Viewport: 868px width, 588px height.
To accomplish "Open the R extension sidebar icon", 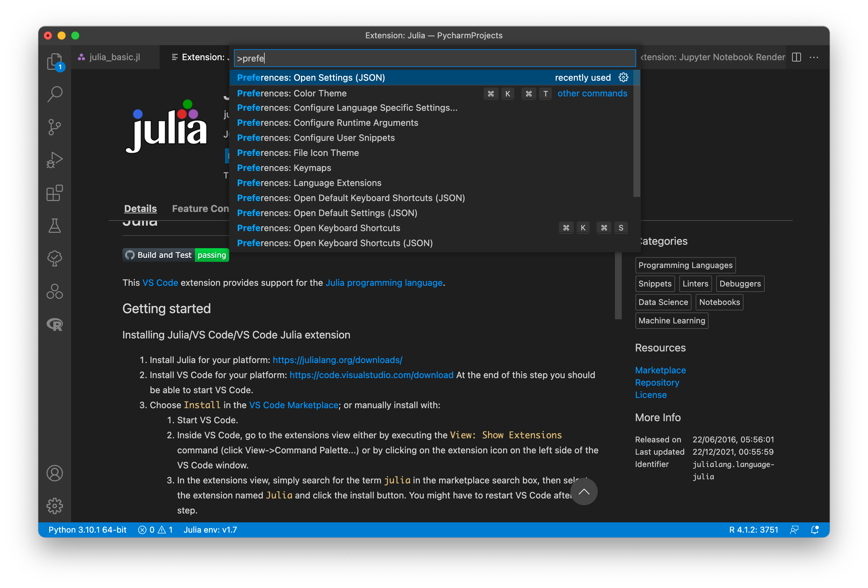I will pos(54,324).
